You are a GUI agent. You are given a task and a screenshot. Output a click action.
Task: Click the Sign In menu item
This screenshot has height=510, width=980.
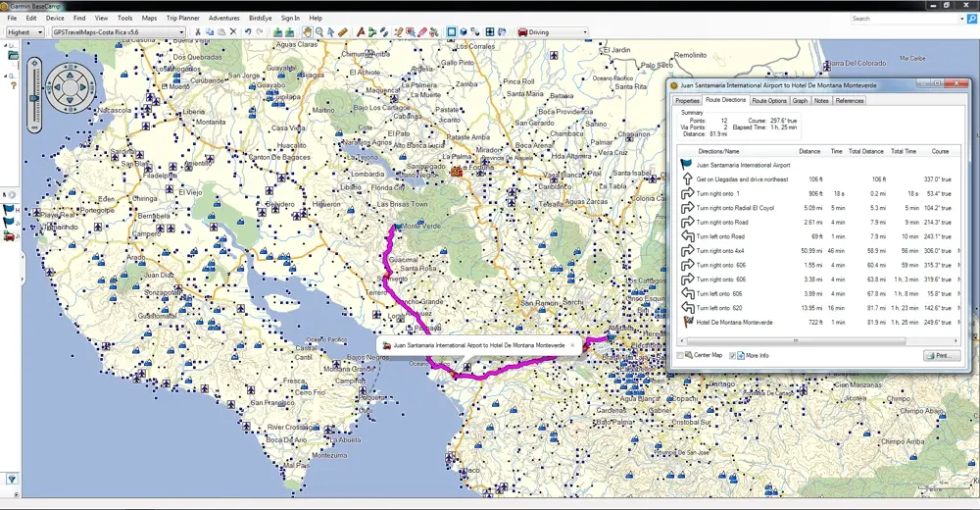pyautogui.click(x=290, y=19)
